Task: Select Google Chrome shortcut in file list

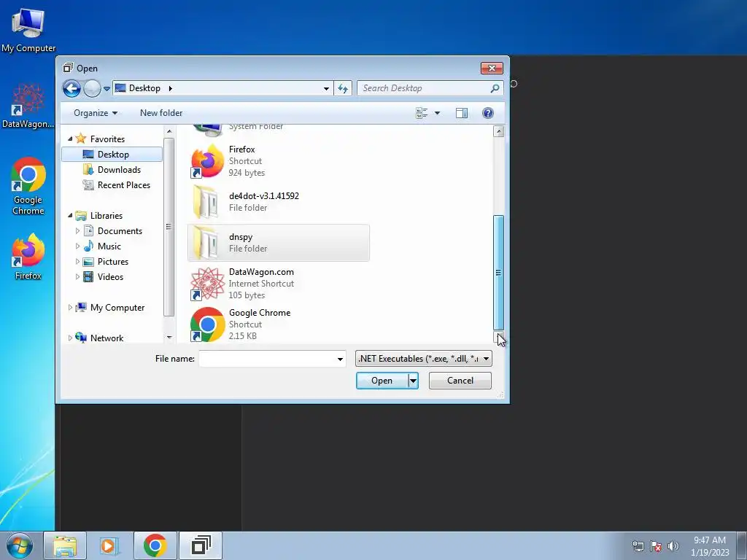Action: point(278,324)
